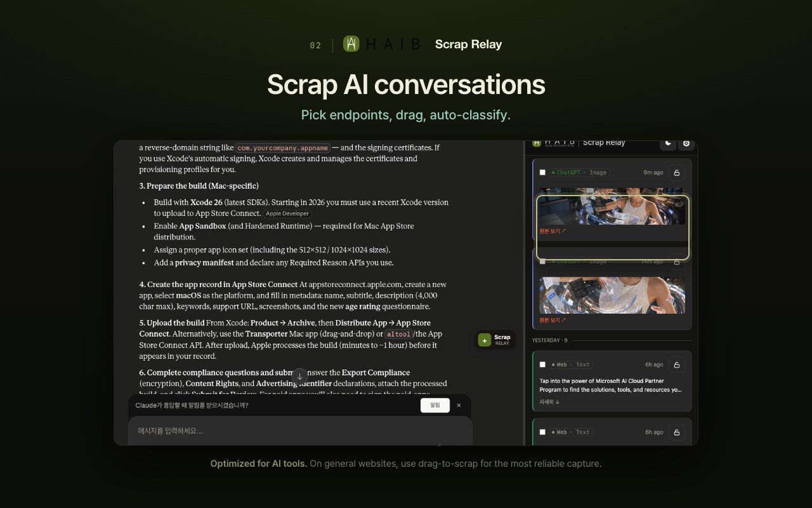Click the 'Assign a proper app icon set' bullet
The image size is (812, 508).
point(272,250)
